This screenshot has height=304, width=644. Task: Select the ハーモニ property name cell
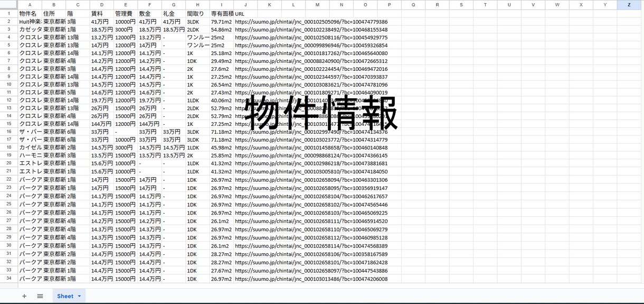point(30,155)
